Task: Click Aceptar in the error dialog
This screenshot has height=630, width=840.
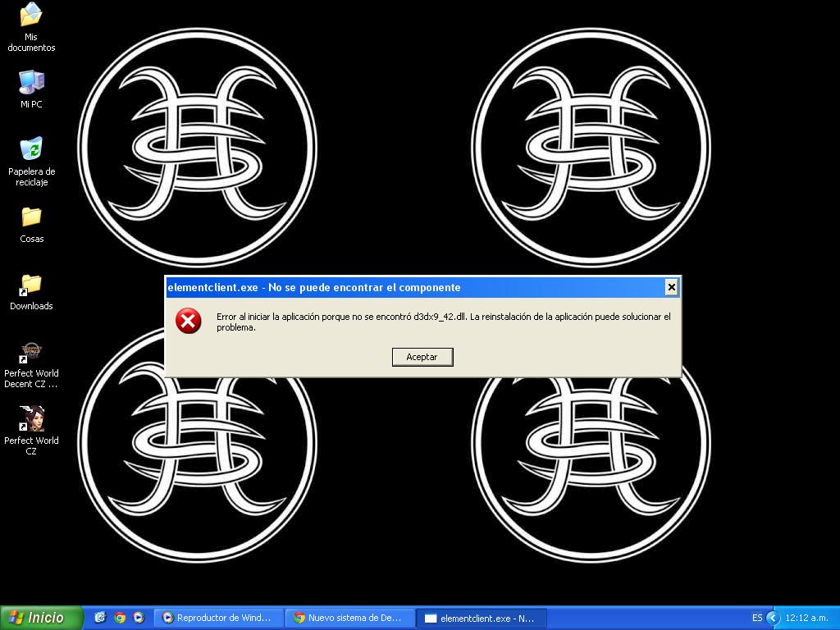Action: point(422,357)
